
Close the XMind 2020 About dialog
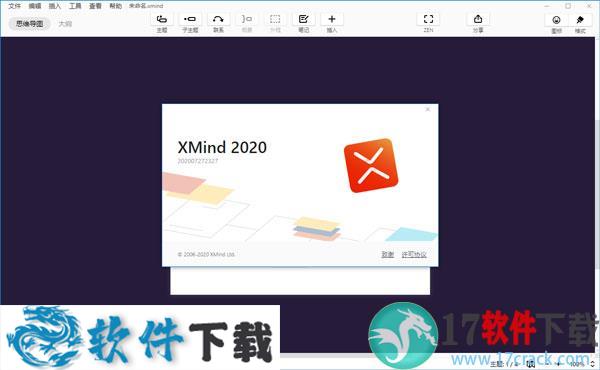coord(428,109)
